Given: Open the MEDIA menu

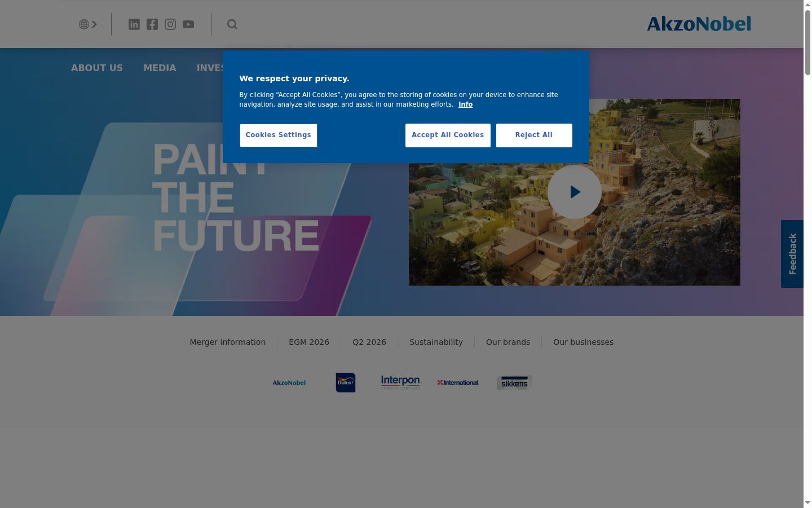Looking at the screenshot, I should [x=160, y=68].
